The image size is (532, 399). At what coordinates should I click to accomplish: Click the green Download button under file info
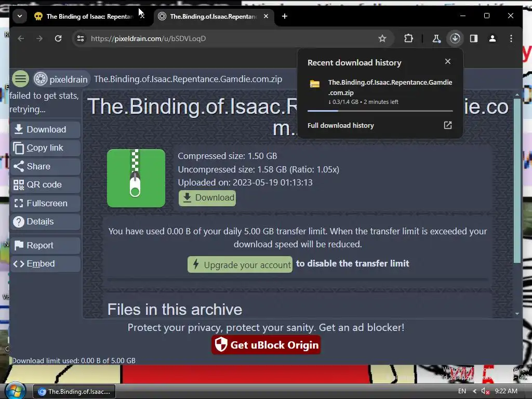click(207, 198)
